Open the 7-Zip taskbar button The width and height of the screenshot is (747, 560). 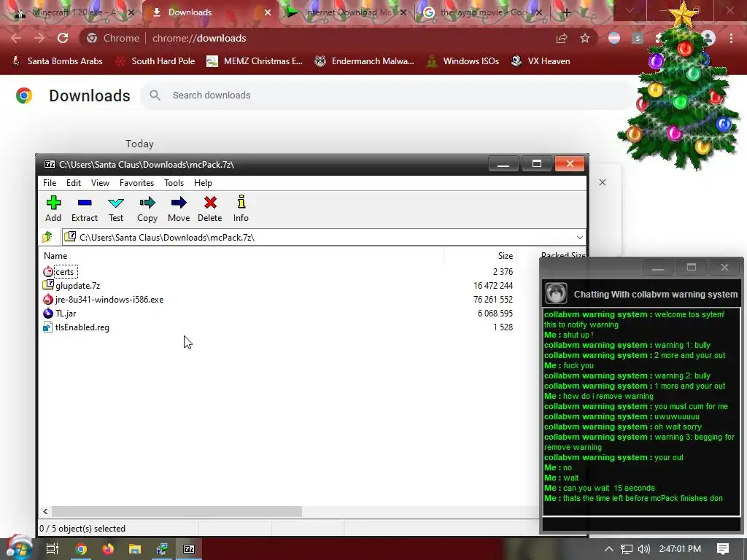pyautogui.click(x=189, y=549)
